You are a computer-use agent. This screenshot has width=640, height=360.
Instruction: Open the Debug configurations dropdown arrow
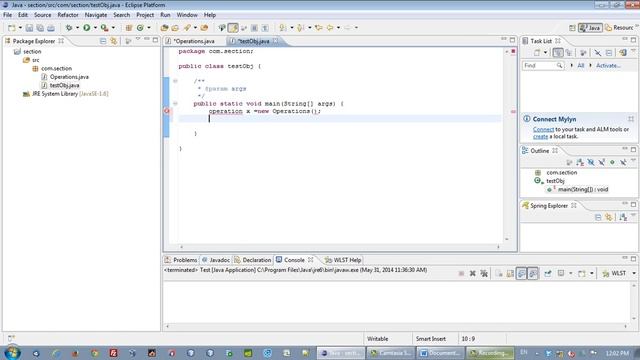click(x=77, y=28)
